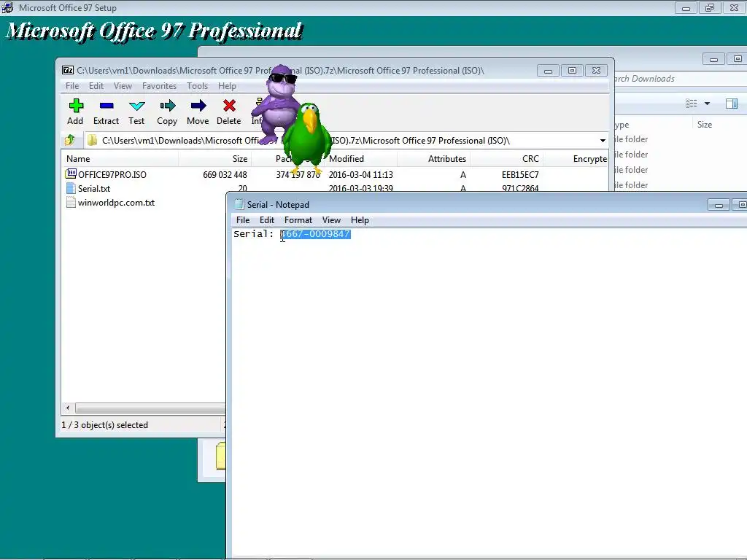
Task: Click the 1 / 3 object(s) selected status
Action: (x=105, y=425)
